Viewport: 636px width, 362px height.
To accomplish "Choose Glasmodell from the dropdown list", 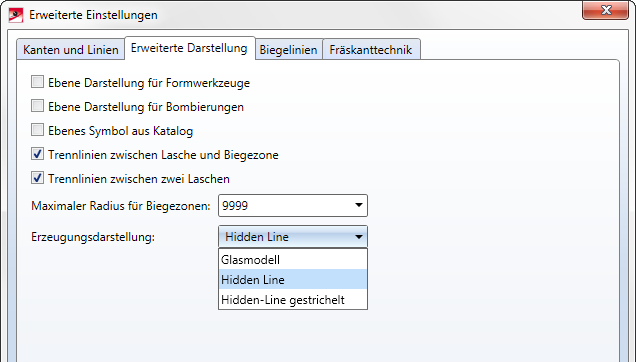I will coord(293,259).
